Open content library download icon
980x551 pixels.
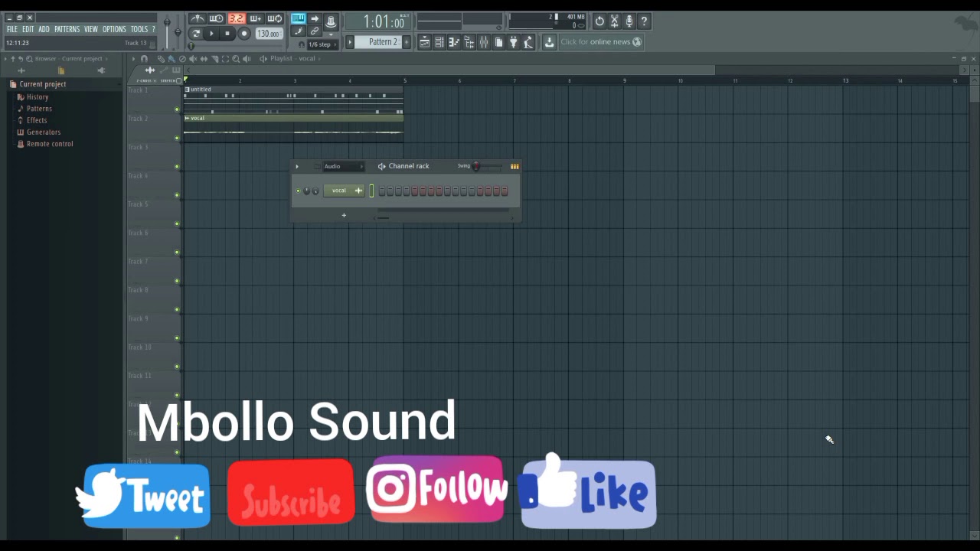[x=549, y=42]
